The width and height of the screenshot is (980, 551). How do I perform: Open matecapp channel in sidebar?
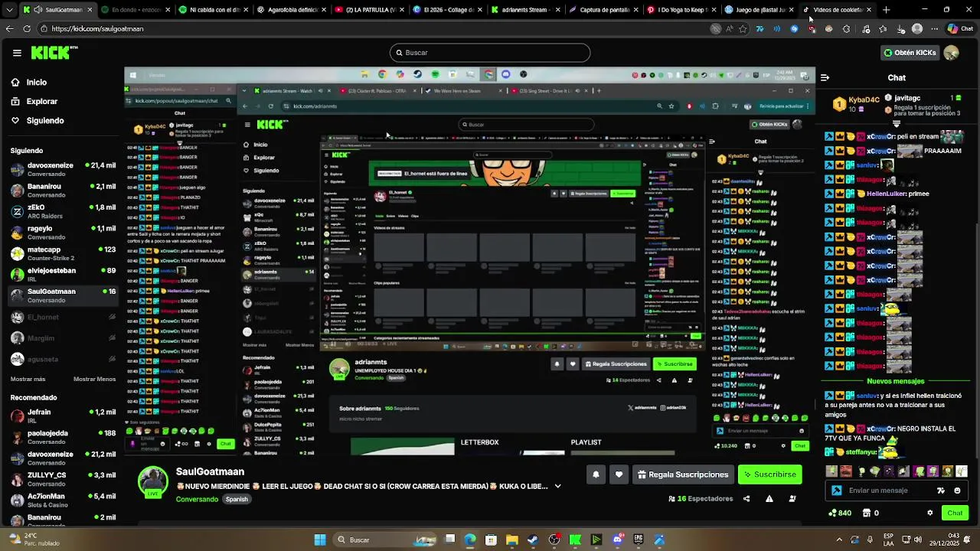[x=63, y=253]
